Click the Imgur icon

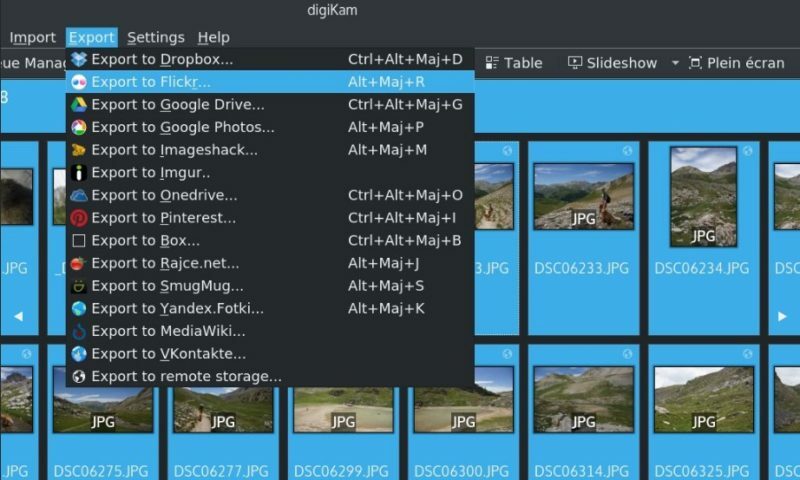click(x=79, y=172)
